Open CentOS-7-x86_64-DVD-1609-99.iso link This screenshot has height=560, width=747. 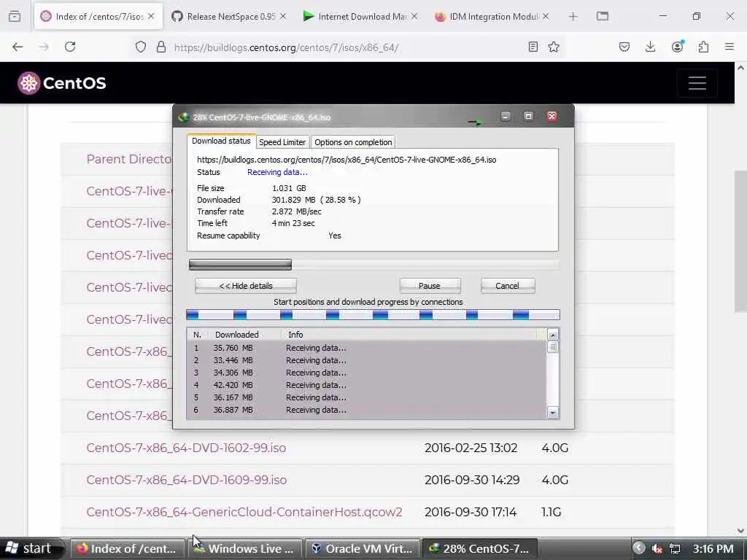(187, 480)
